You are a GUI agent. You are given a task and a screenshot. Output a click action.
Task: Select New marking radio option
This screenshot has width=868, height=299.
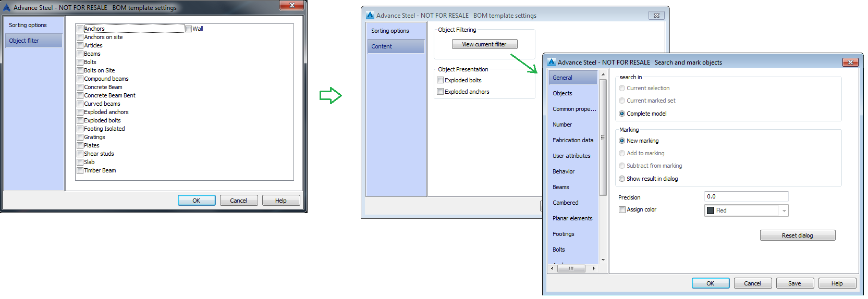622,141
